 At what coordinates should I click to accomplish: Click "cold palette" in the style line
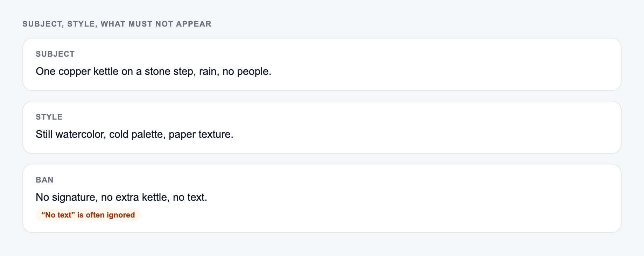pyautogui.click(x=136, y=134)
